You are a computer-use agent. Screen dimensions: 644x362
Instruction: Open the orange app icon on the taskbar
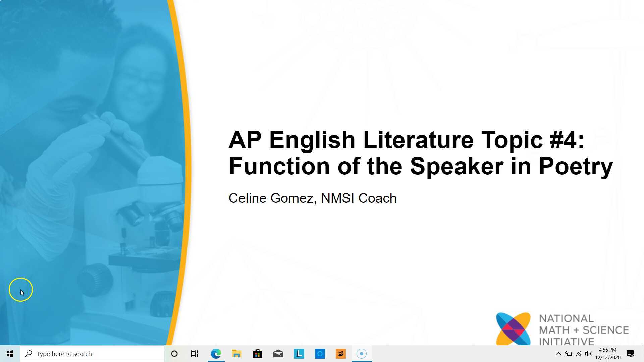pos(340,354)
